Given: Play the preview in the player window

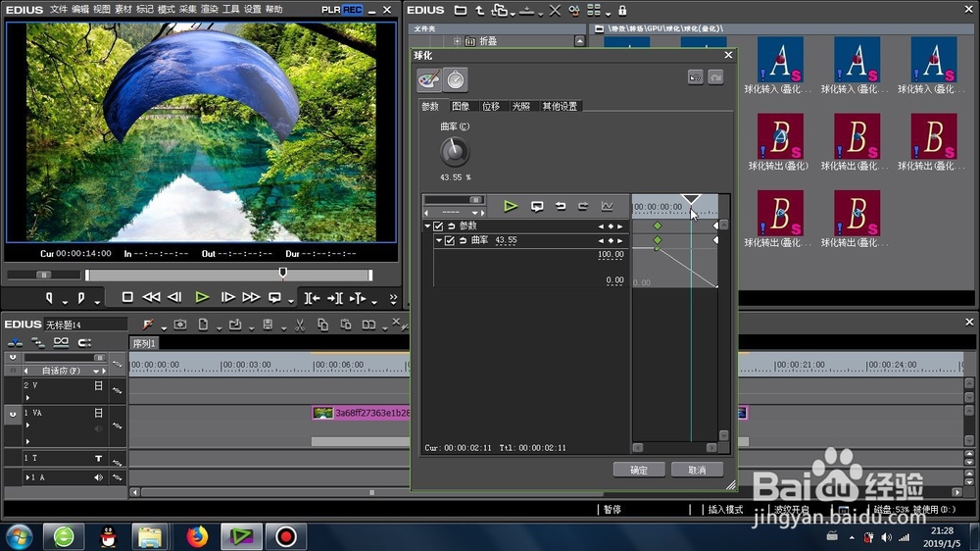Looking at the screenshot, I should click(201, 298).
